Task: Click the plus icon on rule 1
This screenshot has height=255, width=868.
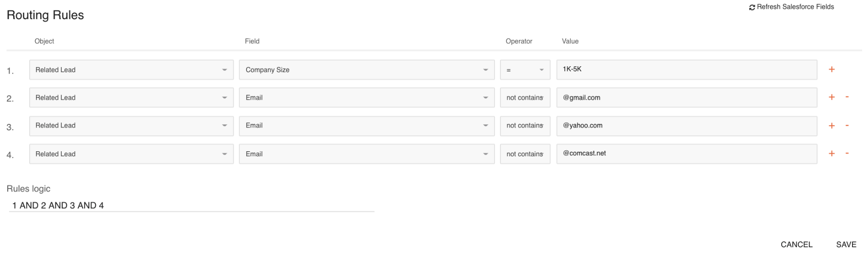Action: tap(831, 69)
